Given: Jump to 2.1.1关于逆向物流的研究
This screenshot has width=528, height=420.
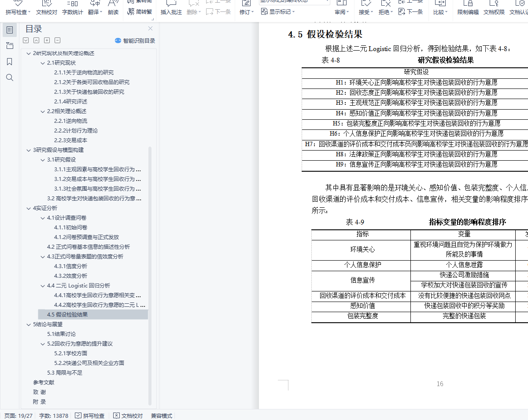Looking at the screenshot, I should [x=84, y=73].
